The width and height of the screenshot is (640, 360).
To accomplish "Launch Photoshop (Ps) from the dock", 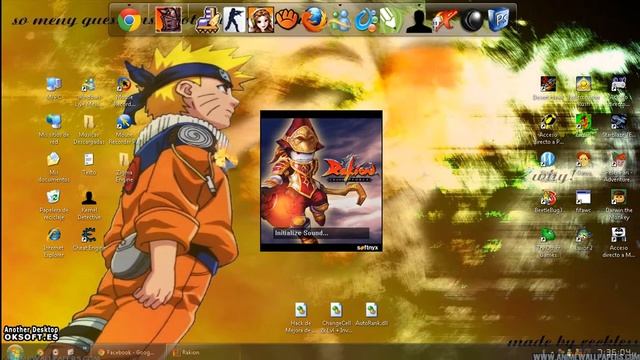I will pos(498,19).
